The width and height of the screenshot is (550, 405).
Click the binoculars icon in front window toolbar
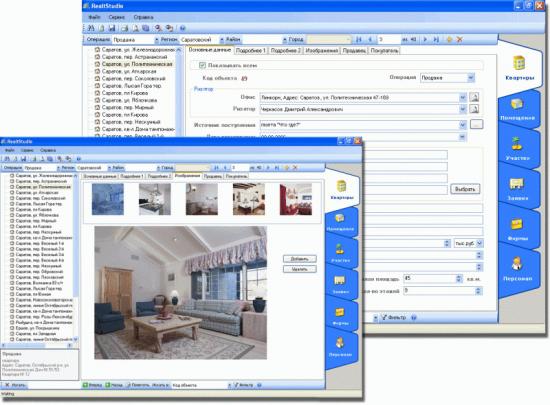pyautogui.click(x=7, y=159)
